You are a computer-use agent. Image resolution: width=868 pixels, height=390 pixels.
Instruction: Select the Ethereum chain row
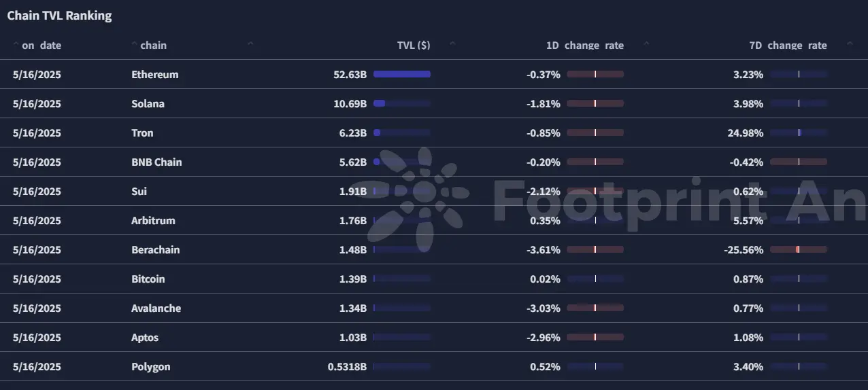click(x=434, y=75)
